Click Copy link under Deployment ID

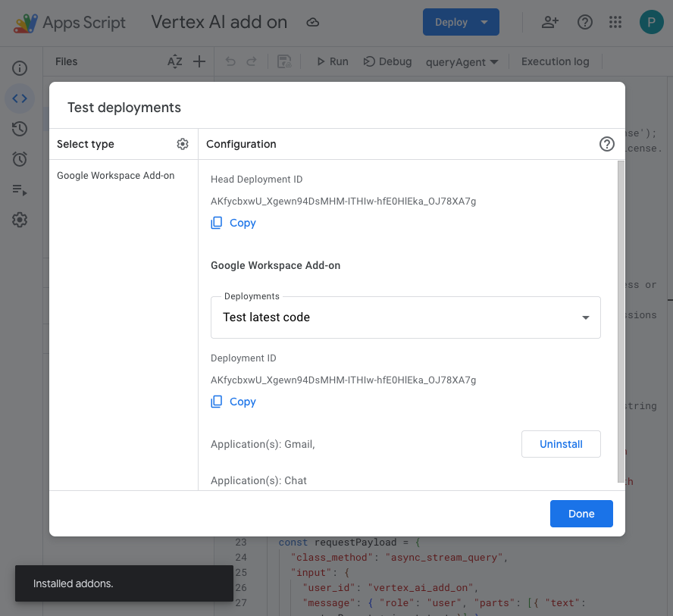coord(243,402)
